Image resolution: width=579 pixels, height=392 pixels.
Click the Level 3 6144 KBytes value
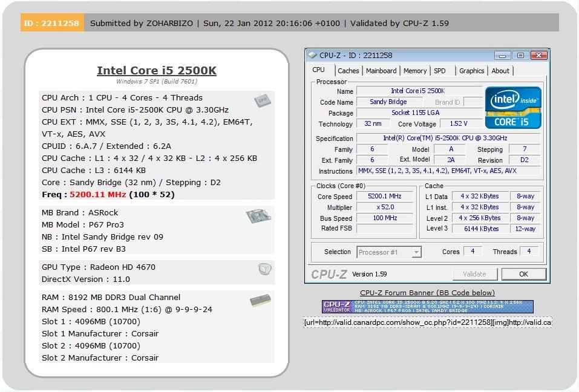click(x=479, y=229)
